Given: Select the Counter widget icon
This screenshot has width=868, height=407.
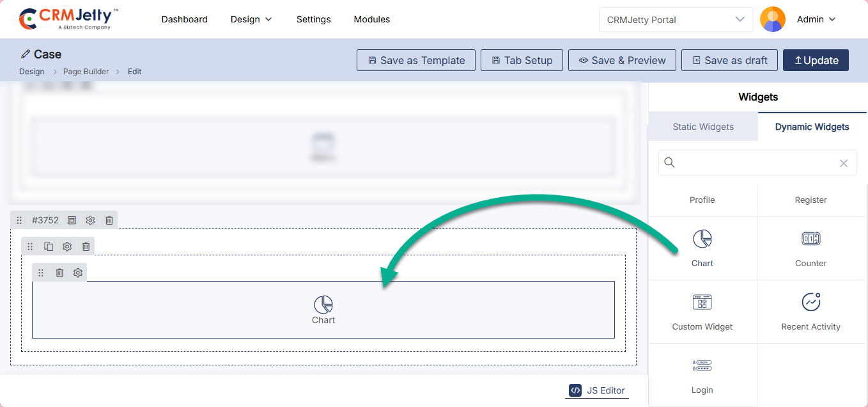Looking at the screenshot, I should click(810, 239).
